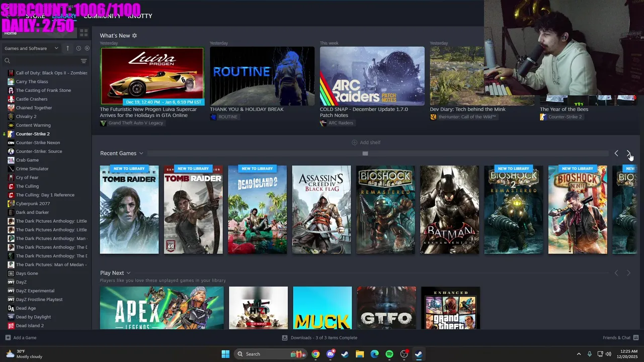Click the Castle Crashers game icon in list
The height and width of the screenshot is (362, 644).
[11, 99]
